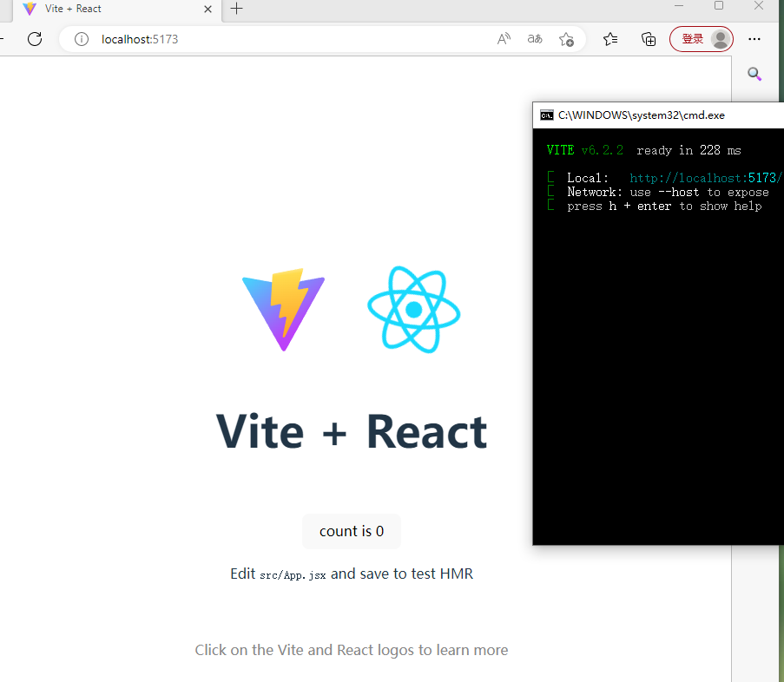The width and height of the screenshot is (784, 682).
Task: Reload the page with the refresh icon
Action: [35, 39]
